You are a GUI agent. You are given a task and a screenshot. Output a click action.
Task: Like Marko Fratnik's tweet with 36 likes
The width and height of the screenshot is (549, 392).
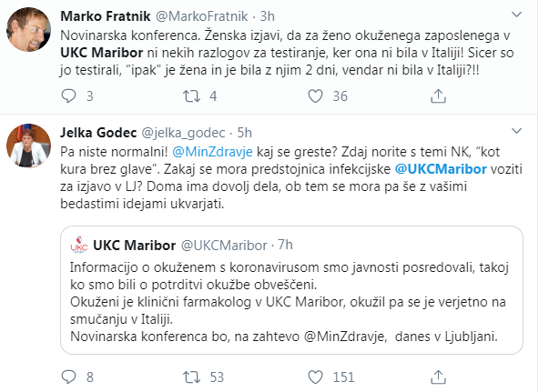(315, 95)
